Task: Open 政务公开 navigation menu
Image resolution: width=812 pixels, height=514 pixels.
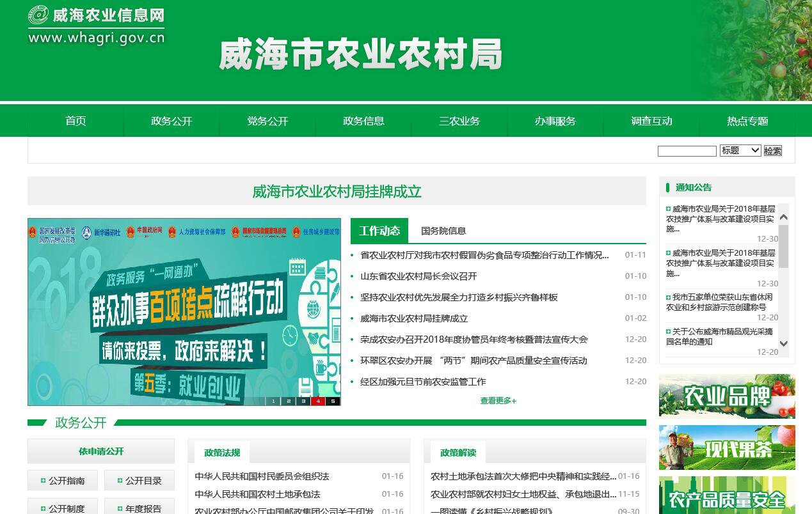Action: click(171, 121)
